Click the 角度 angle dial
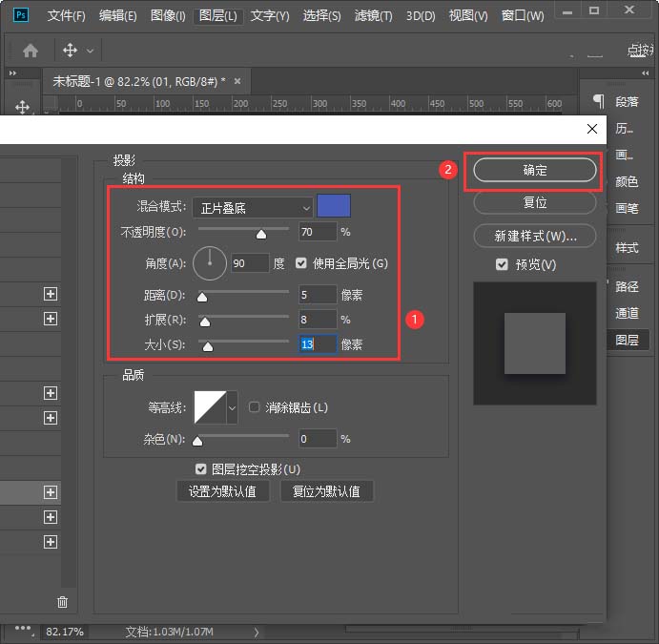The width and height of the screenshot is (659, 644). pyautogui.click(x=210, y=263)
